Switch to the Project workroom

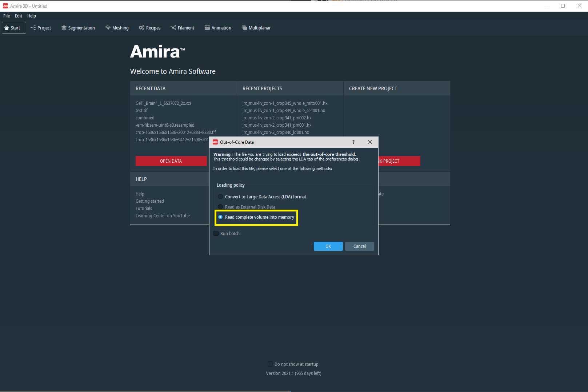[41, 28]
